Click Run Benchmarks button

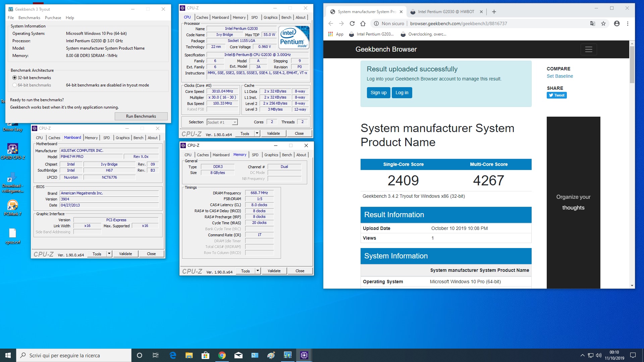(141, 116)
